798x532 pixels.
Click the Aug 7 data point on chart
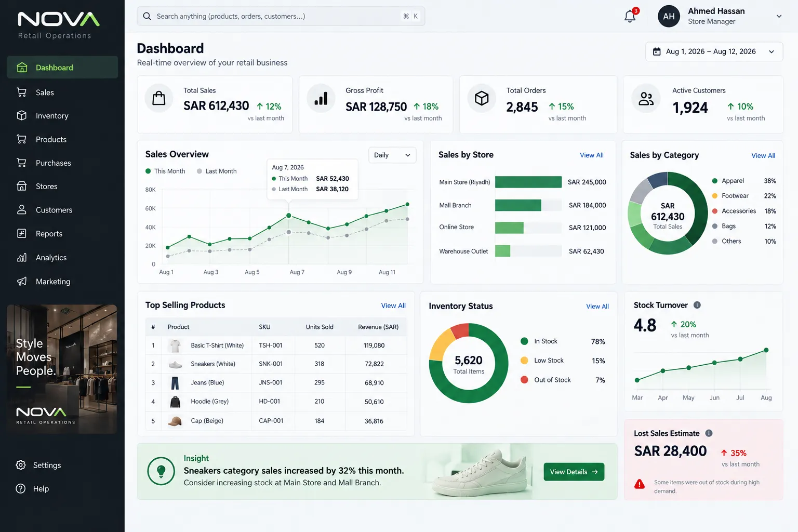(288, 215)
